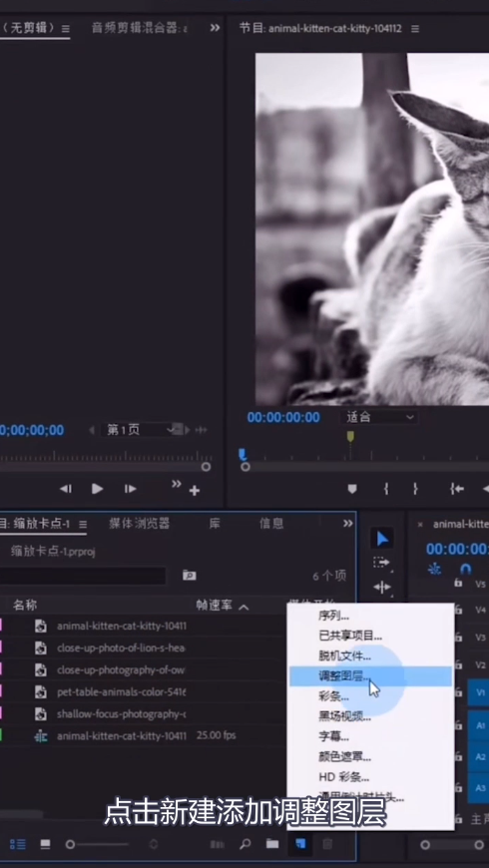
Task: Choose 颜色遮罩... in the menu
Action: [x=371, y=756]
